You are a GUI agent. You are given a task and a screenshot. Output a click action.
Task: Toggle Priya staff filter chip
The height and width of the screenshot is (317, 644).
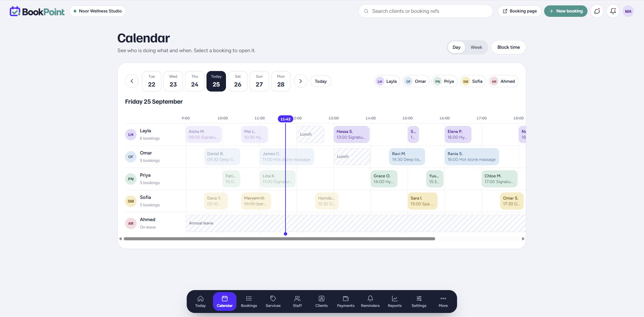(x=445, y=81)
